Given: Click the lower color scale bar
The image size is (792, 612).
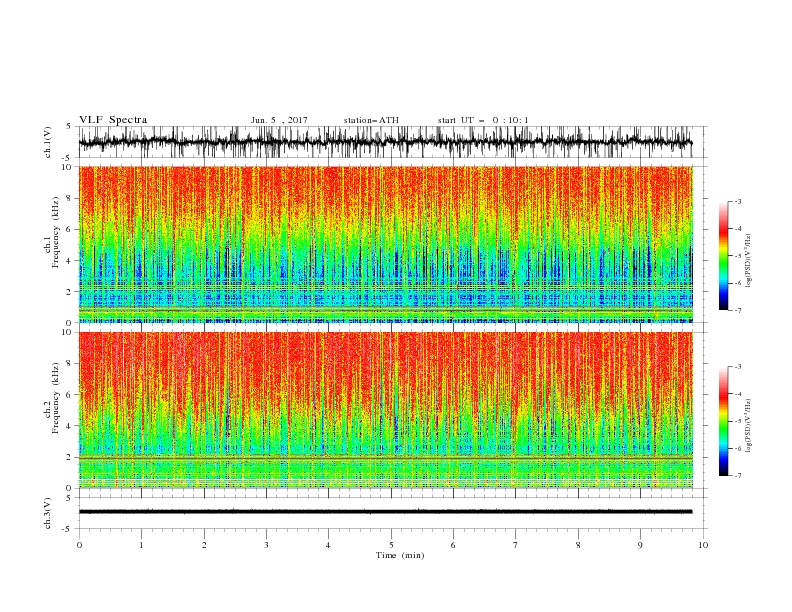Looking at the screenshot, I should 723,421.
